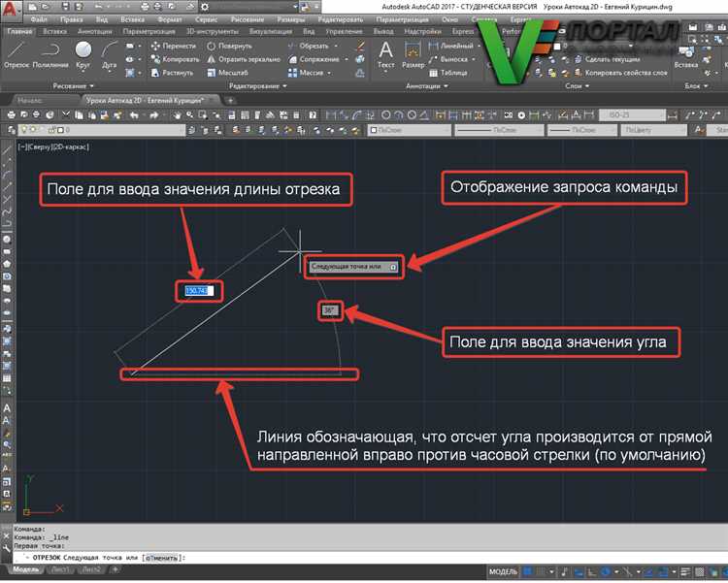Select the Полилиния polyline tool

click(50, 54)
